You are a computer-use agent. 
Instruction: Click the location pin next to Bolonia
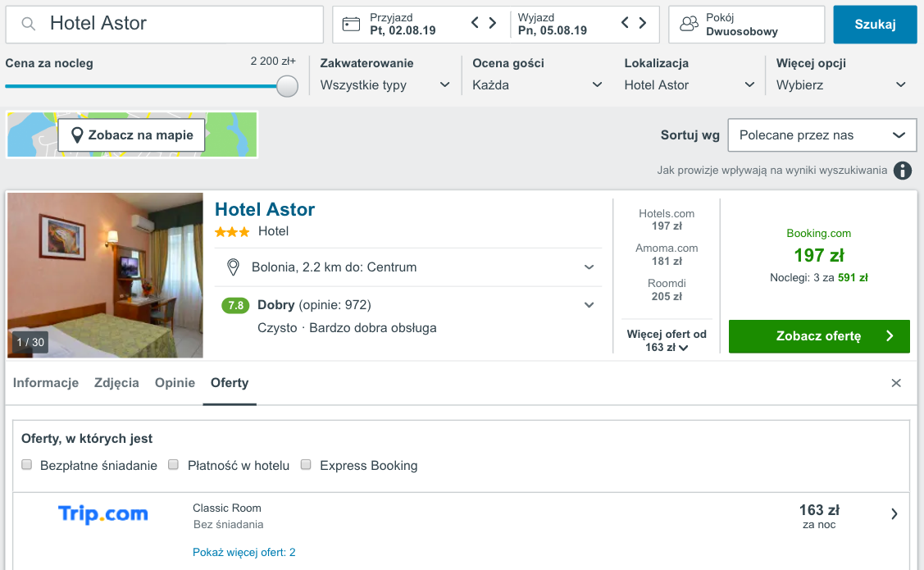(234, 267)
